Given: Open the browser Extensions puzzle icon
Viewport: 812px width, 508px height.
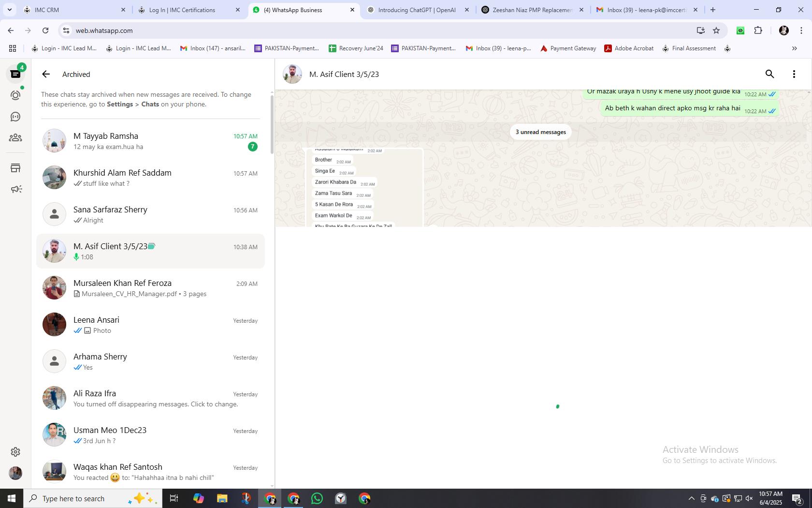Looking at the screenshot, I should pos(758,30).
